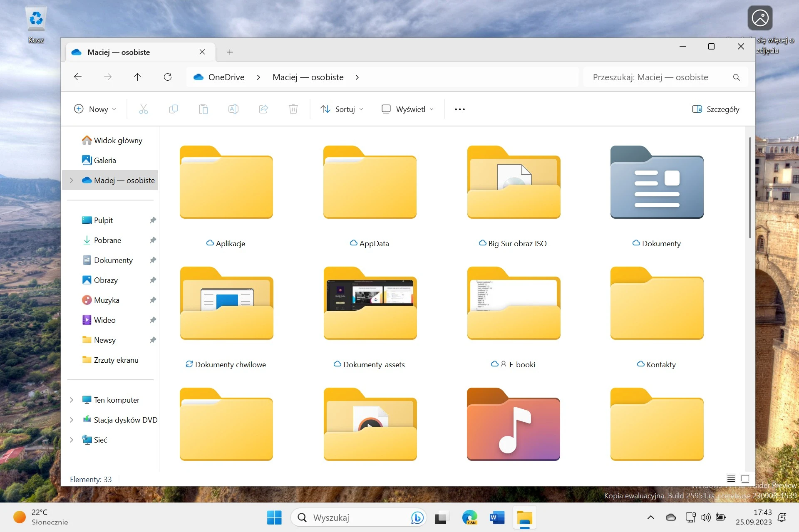Open the three-dots more options menu
Screen dimensions: 799x532
(x=460, y=109)
